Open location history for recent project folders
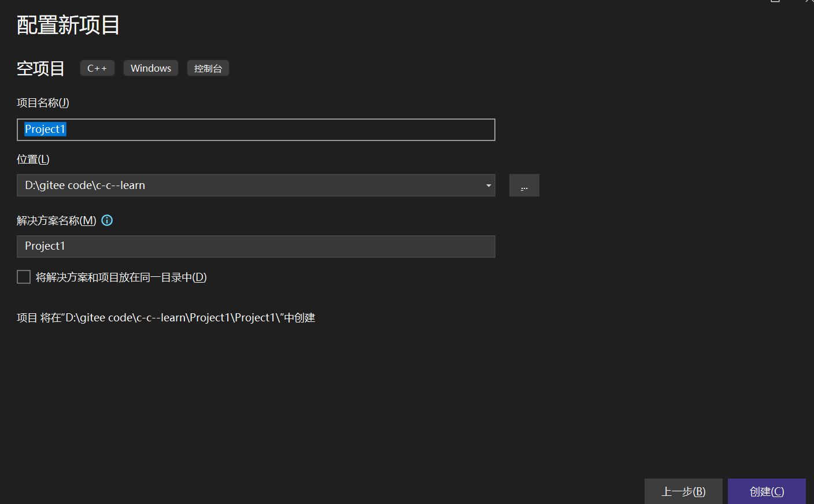Image resolution: width=814 pixels, height=504 pixels. tap(489, 185)
